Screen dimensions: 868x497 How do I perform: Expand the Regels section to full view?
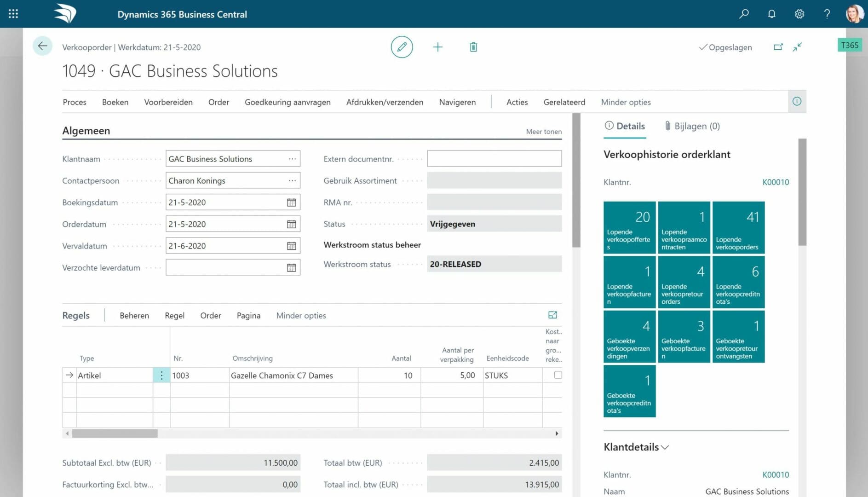pyautogui.click(x=553, y=315)
